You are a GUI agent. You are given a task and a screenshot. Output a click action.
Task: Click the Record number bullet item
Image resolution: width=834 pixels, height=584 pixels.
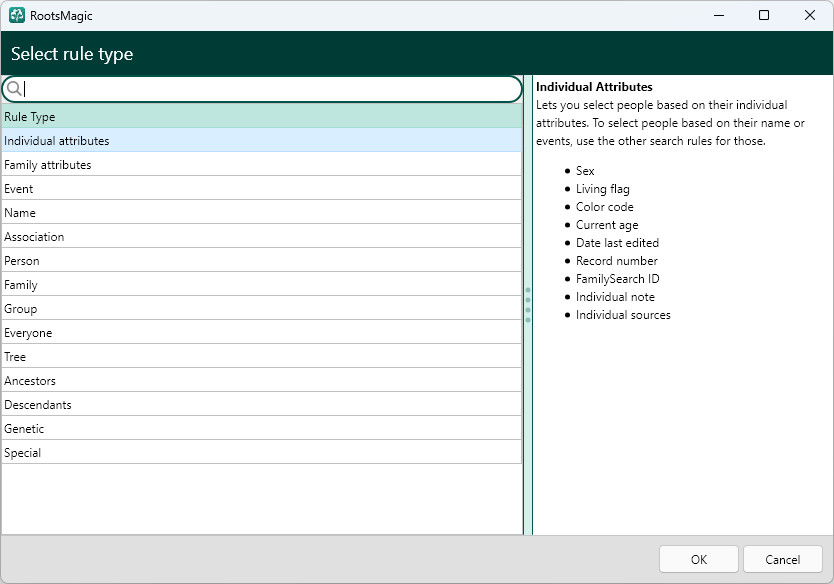(x=616, y=261)
